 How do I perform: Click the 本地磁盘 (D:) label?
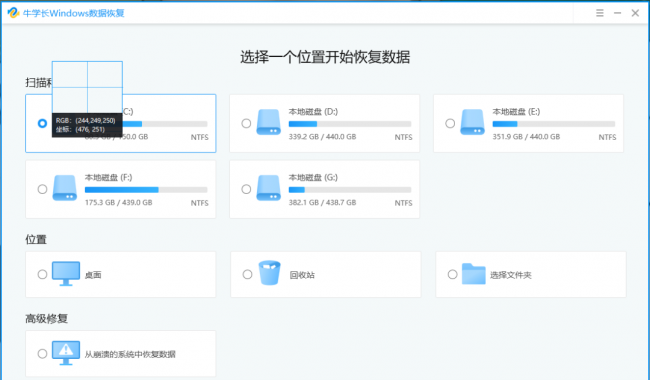coord(313,112)
